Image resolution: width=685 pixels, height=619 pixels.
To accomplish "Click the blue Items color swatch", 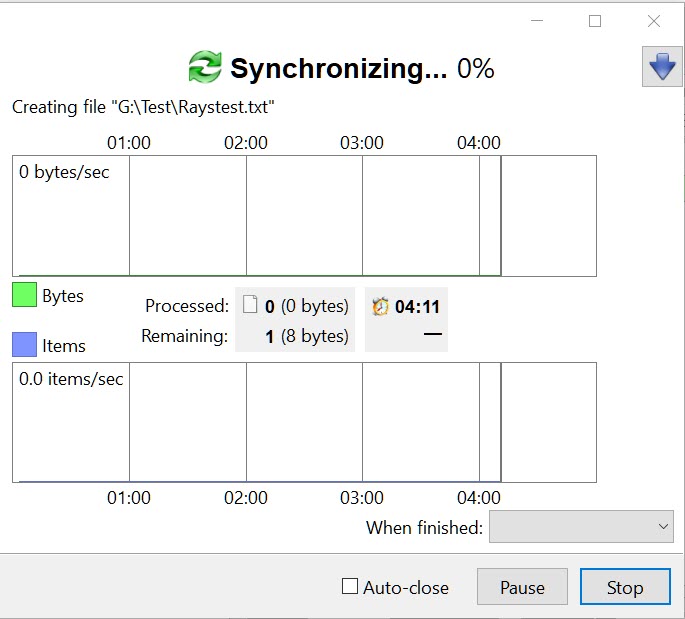I will [24, 344].
